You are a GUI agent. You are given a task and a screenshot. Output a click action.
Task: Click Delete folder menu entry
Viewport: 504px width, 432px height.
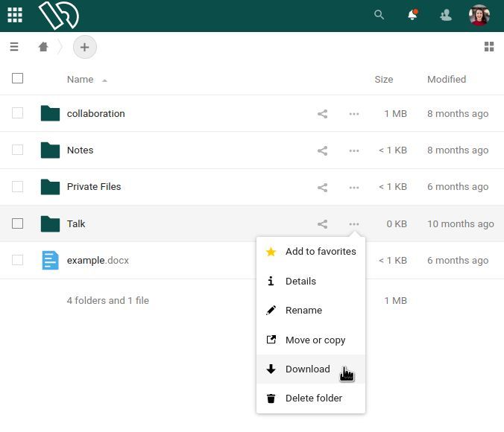tap(313, 398)
